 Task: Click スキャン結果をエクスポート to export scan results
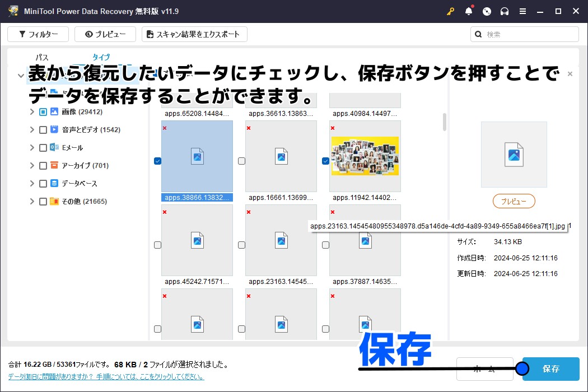coord(195,34)
